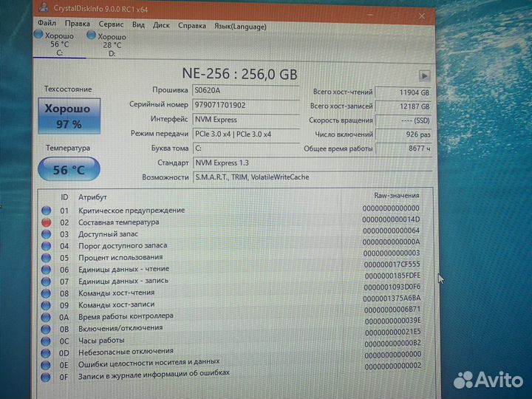532x399 pixels.
Task: Open the Диск menu
Action: point(161,25)
